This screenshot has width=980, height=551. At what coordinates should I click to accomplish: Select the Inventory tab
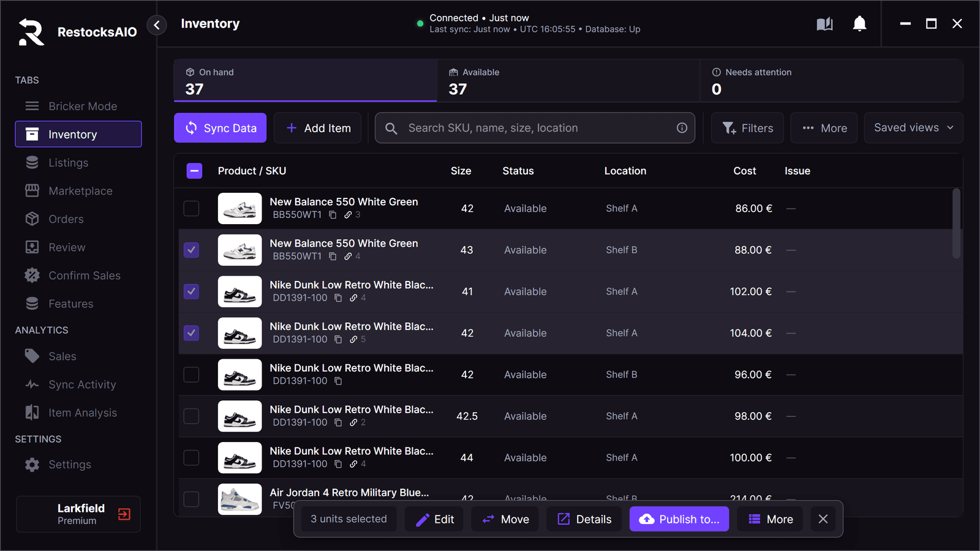pos(78,134)
